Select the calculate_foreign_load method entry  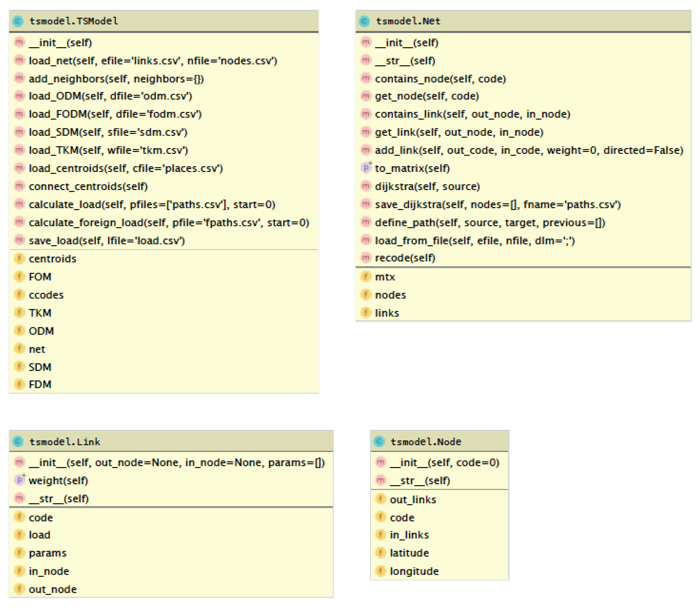[168, 223]
